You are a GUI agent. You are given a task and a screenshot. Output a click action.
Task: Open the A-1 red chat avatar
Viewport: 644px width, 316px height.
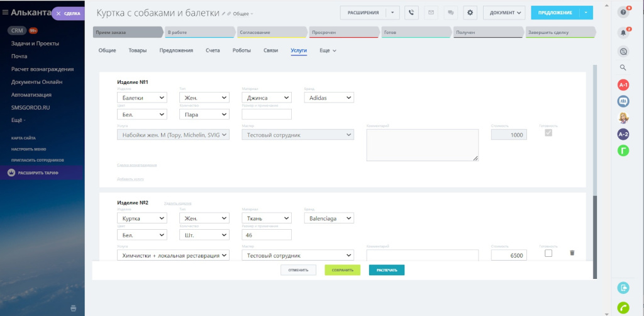(x=623, y=85)
